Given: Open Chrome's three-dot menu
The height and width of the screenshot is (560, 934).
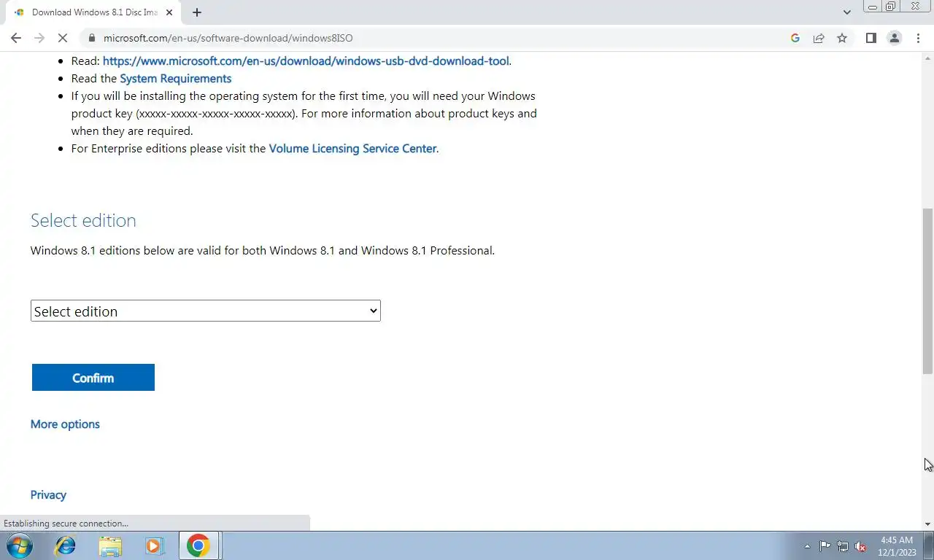Looking at the screenshot, I should point(918,38).
